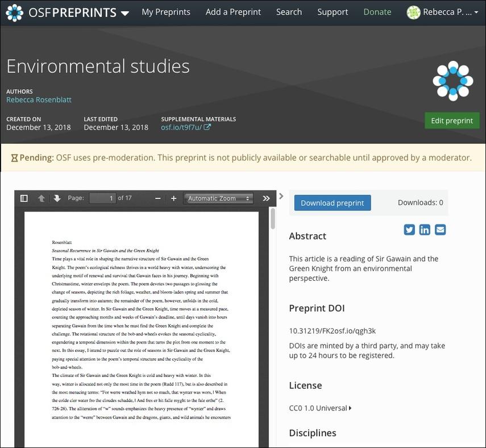Zoom in on the PDF document
The image size is (486, 448).
[173, 197]
